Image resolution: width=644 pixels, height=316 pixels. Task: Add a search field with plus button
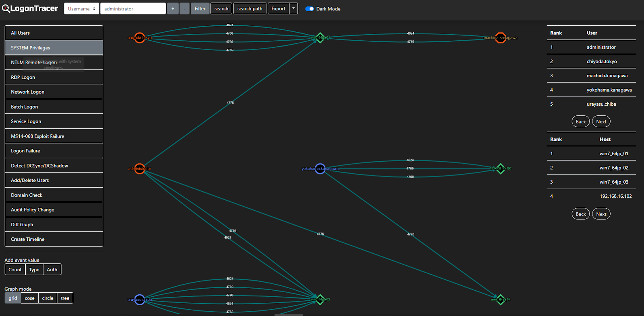tap(173, 8)
